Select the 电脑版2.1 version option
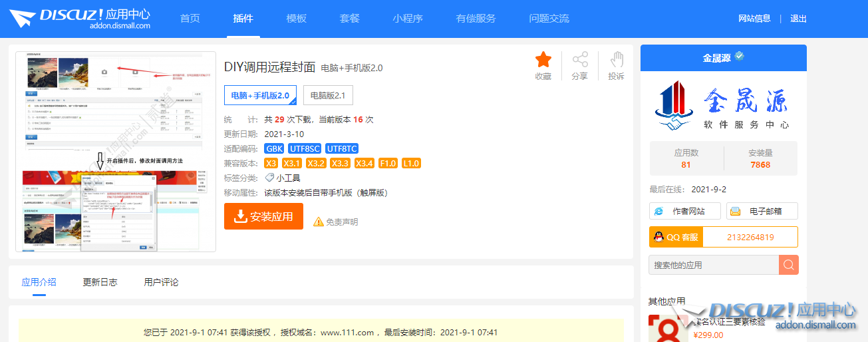The height and width of the screenshot is (342, 868). click(328, 95)
